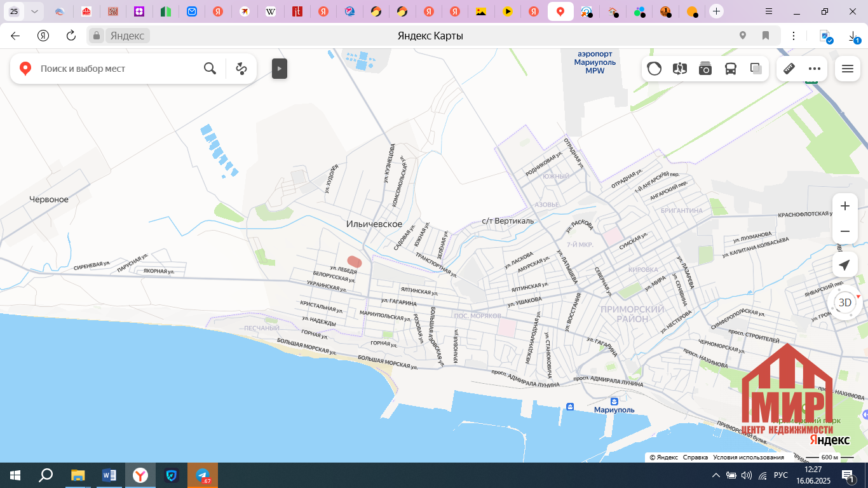Click the Ильичевское locality label on the map
This screenshot has height=488, width=868.
tap(374, 224)
